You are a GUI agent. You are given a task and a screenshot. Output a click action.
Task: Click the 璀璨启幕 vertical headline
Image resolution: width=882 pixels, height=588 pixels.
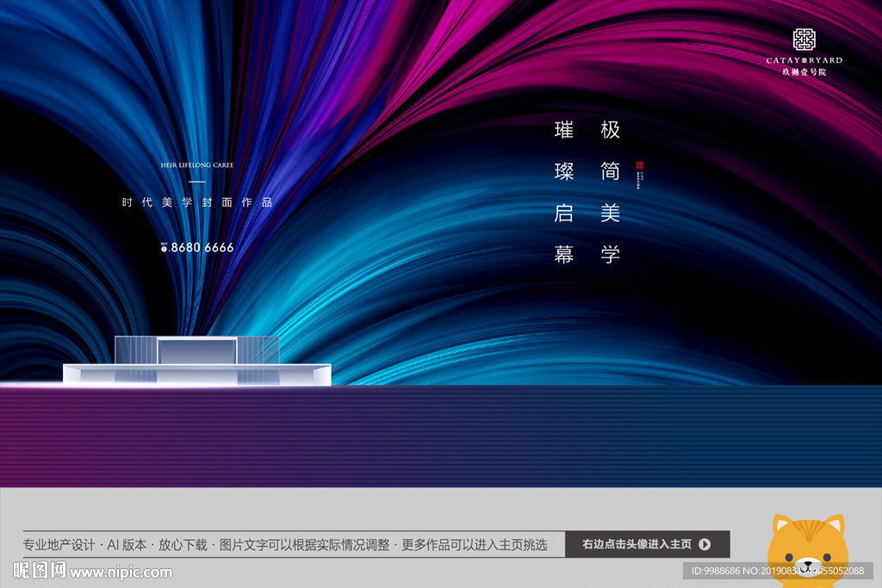[564, 191]
